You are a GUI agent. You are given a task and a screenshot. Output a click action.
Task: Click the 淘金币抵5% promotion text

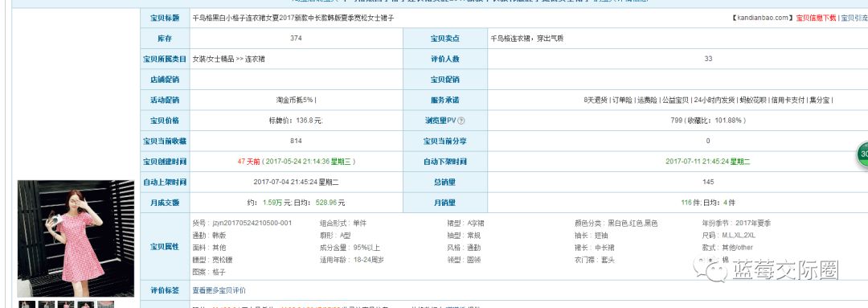click(296, 101)
